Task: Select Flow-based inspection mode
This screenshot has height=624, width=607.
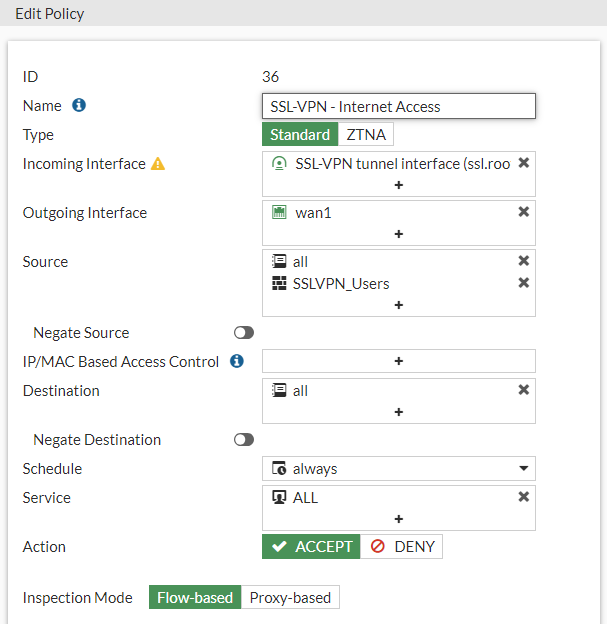Action: (x=195, y=598)
